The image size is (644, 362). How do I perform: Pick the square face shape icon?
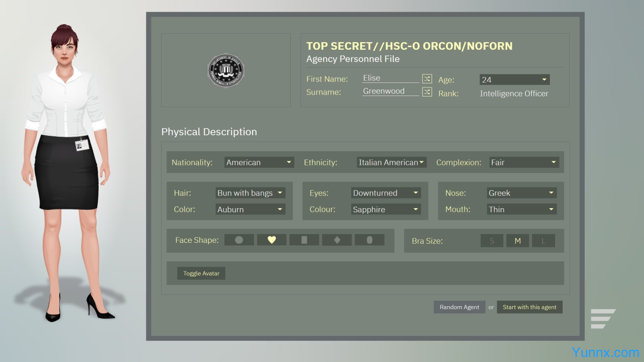pyautogui.click(x=304, y=240)
